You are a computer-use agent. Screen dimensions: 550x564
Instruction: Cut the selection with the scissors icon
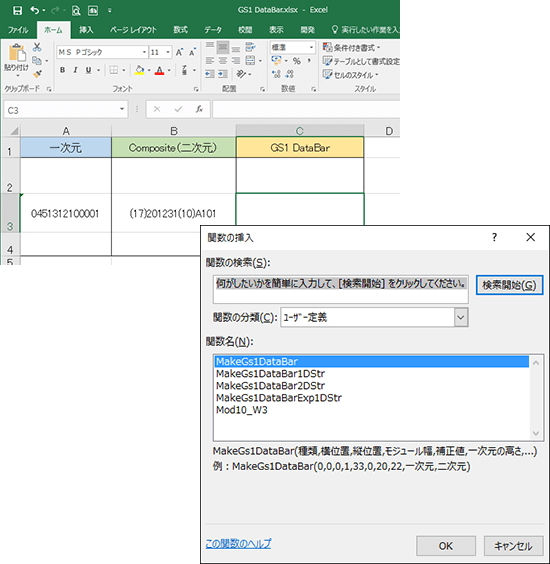pos(37,47)
